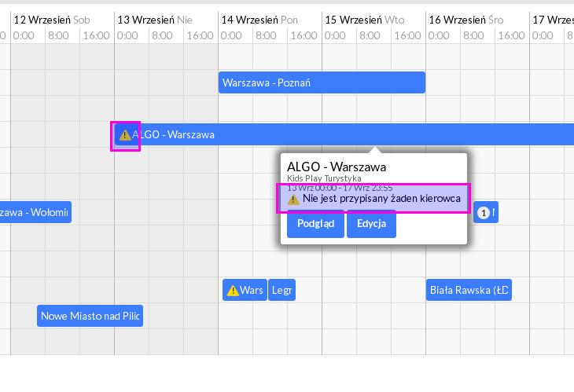Click the ALGO - Warszawa title in the popup
The image size is (574, 392).
click(x=337, y=167)
